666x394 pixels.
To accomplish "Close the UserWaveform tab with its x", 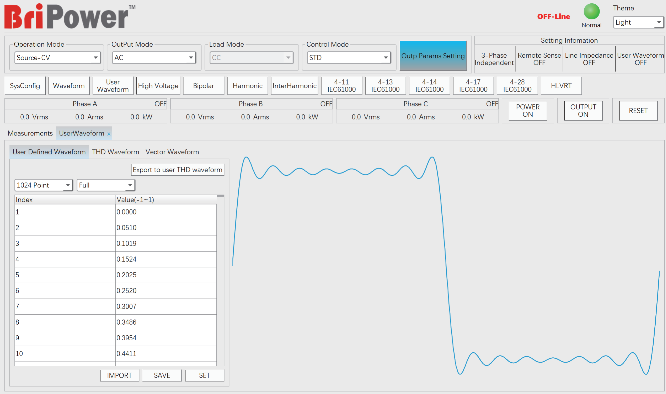I will 109,134.
